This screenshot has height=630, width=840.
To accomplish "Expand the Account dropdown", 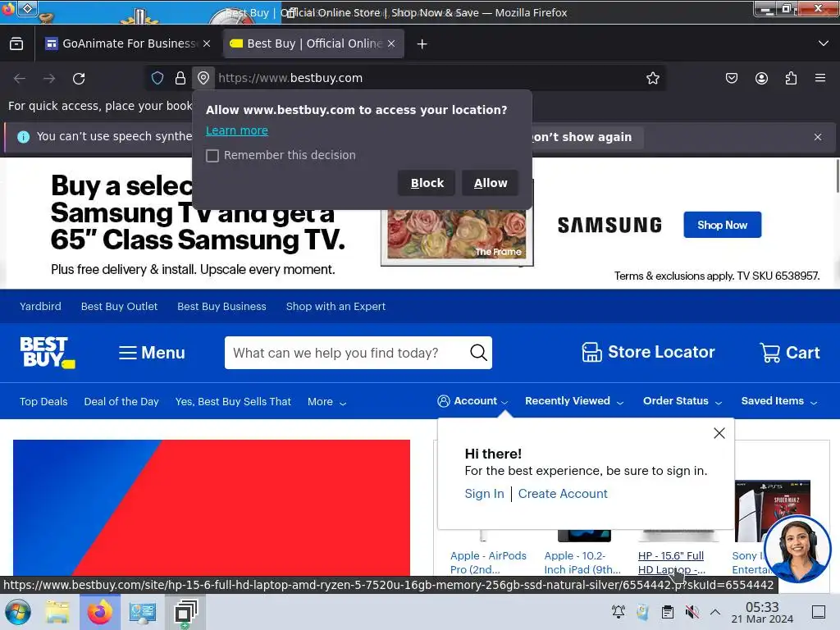I will [x=473, y=400].
